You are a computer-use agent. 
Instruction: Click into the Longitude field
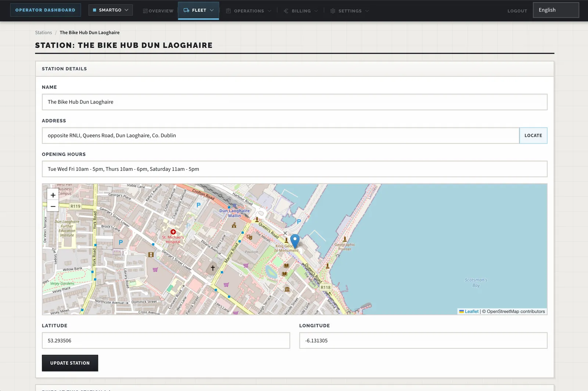pyautogui.click(x=423, y=341)
